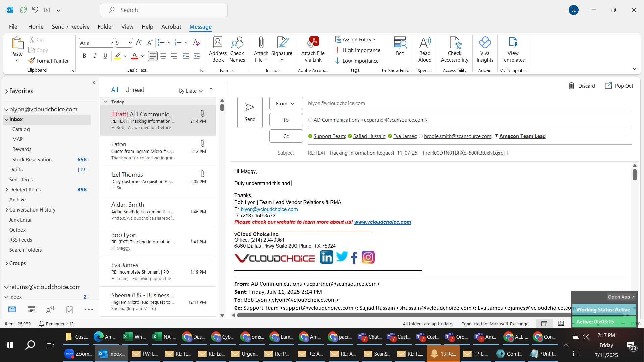This screenshot has height=362, width=644.
Task: Expand the Deleted Items folder
Action: pyautogui.click(x=7, y=190)
